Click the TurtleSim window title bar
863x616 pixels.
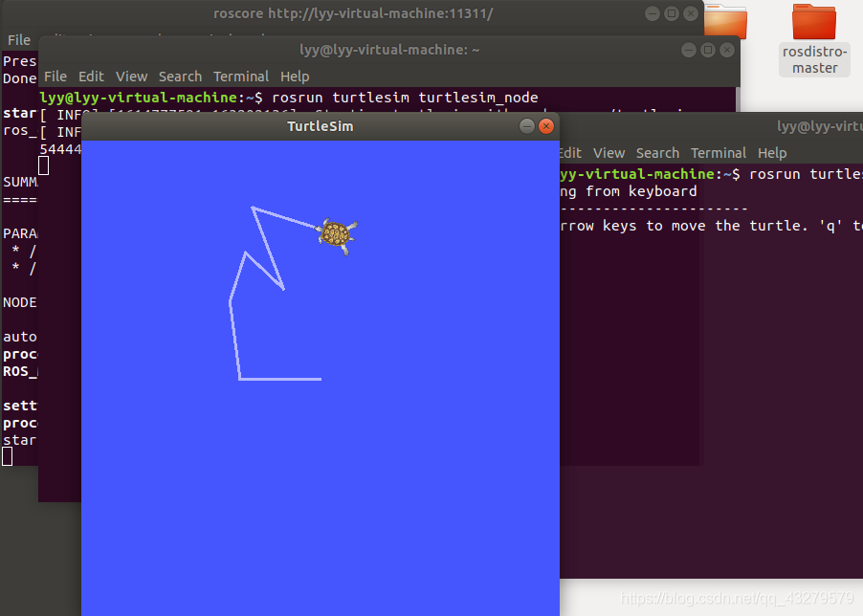321,126
